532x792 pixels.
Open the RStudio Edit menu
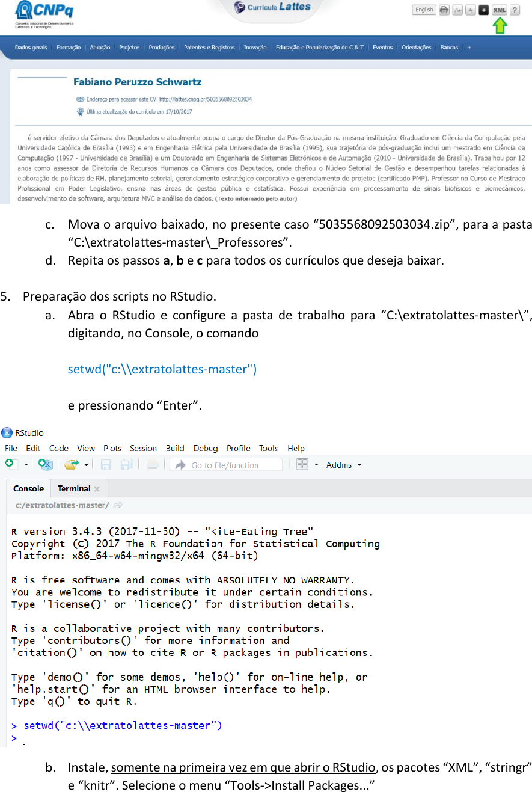(x=33, y=448)
